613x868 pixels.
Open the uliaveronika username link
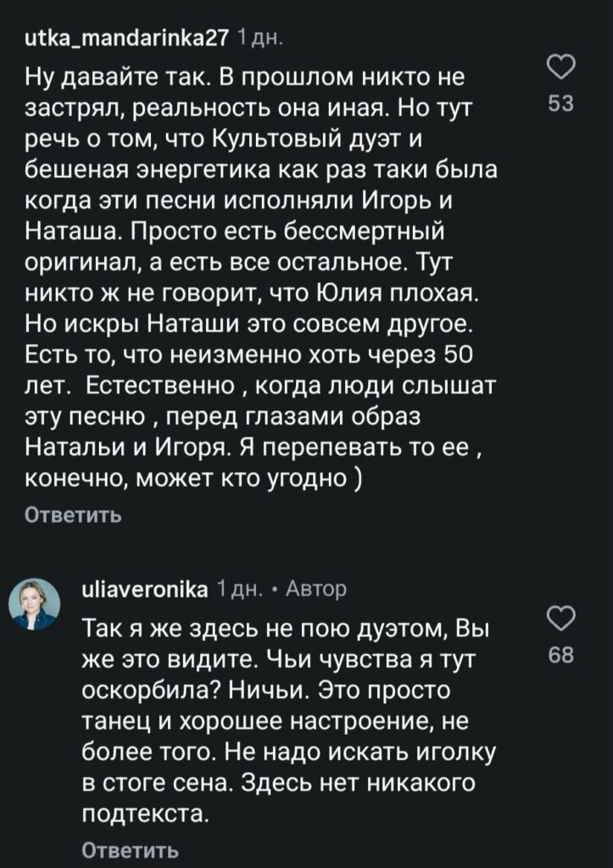[x=146, y=589]
